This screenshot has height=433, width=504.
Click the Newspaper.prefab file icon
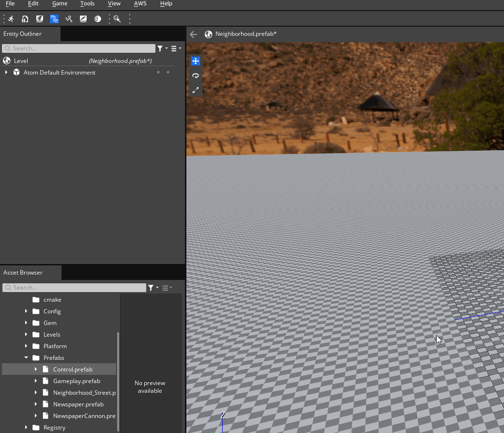46,404
